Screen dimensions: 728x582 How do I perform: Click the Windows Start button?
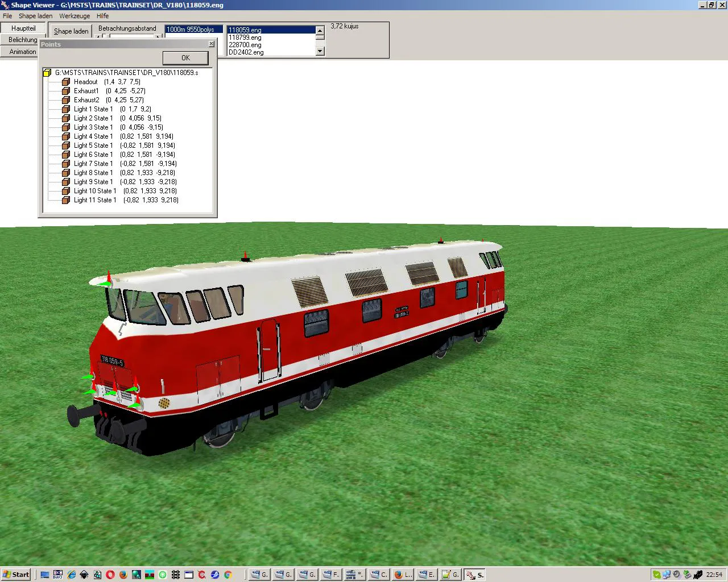pyautogui.click(x=16, y=575)
